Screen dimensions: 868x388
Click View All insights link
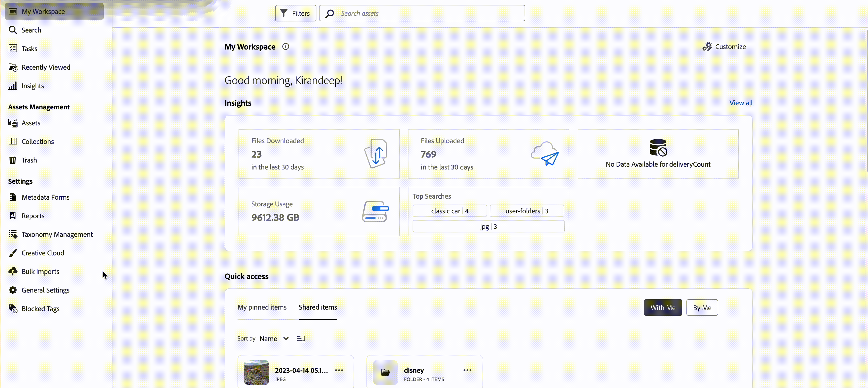pos(741,102)
